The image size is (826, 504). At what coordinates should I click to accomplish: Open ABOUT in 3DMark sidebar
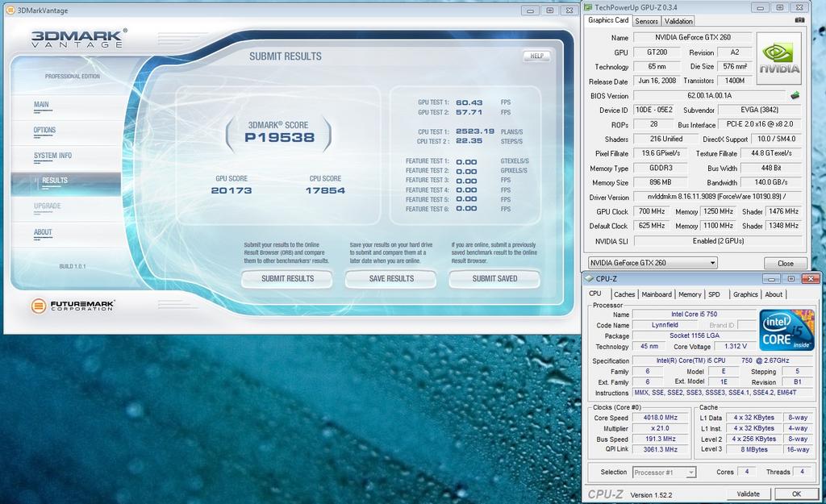coord(43,232)
